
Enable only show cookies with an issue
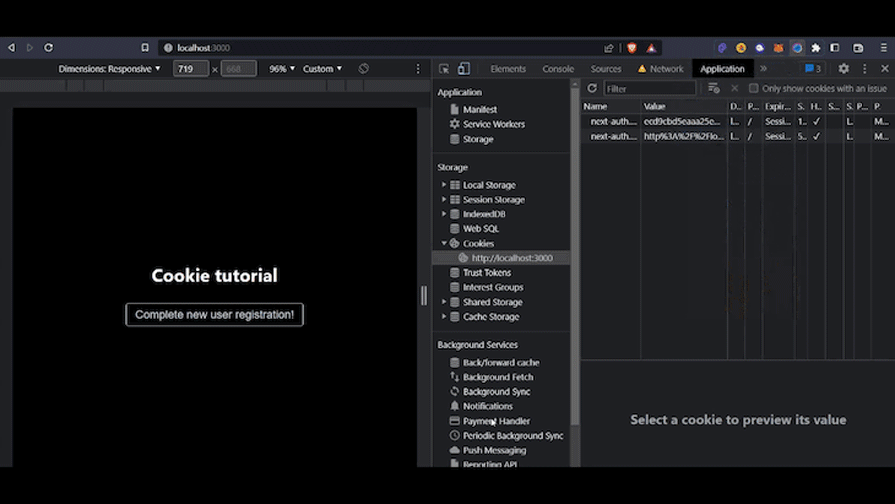(754, 89)
